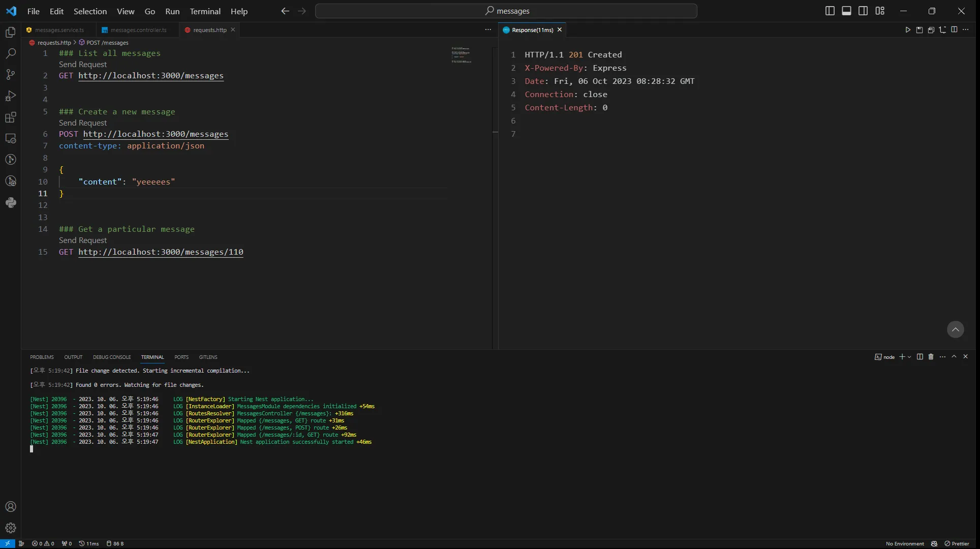Toggle the primary side bar layout button
The height and width of the screenshot is (549, 980).
point(830,11)
